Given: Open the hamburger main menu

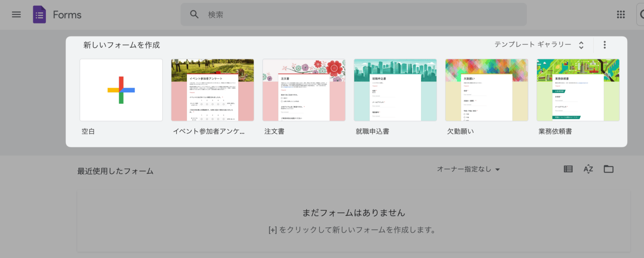Looking at the screenshot, I should (16, 15).
